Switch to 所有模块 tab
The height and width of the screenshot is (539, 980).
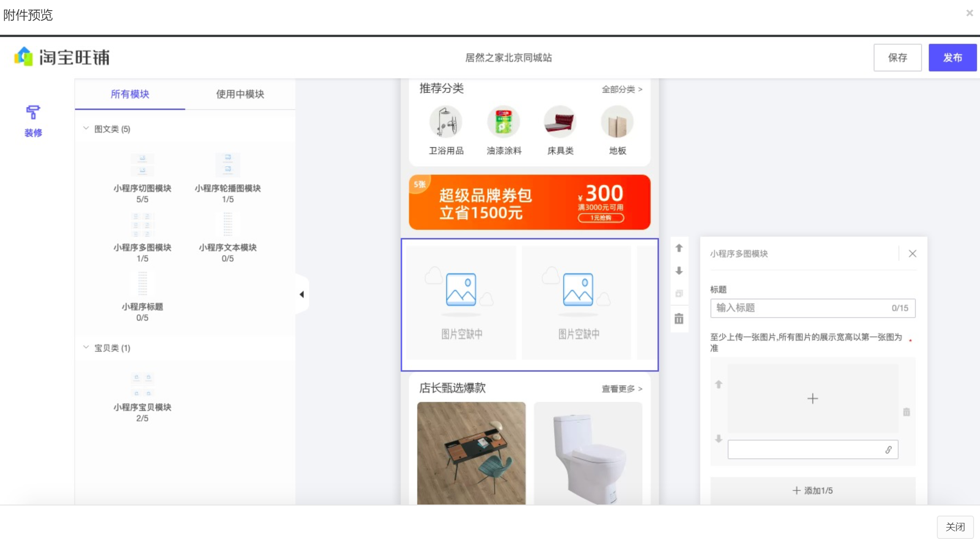(130, 94)
